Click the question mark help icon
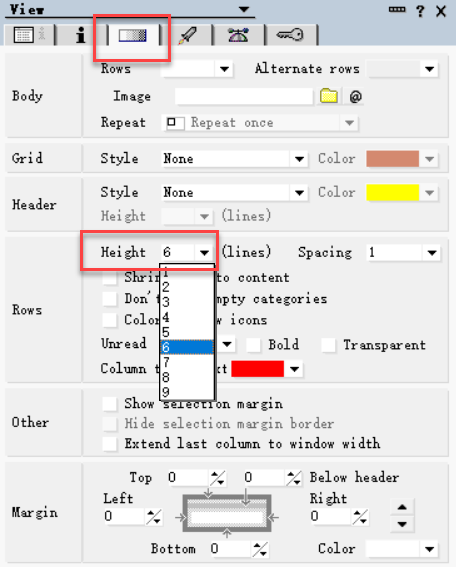The width and height of the screenshot is (456, 567). click(419, 11)
